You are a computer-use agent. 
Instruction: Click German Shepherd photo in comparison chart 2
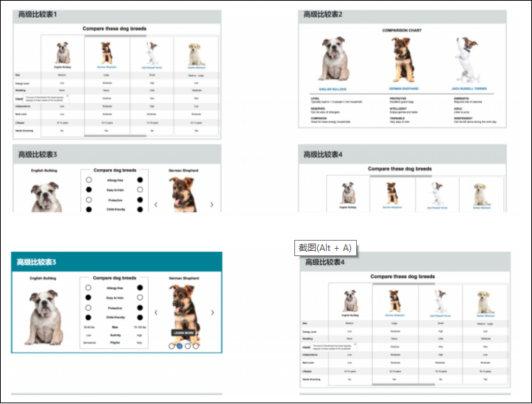coord(402,60)
